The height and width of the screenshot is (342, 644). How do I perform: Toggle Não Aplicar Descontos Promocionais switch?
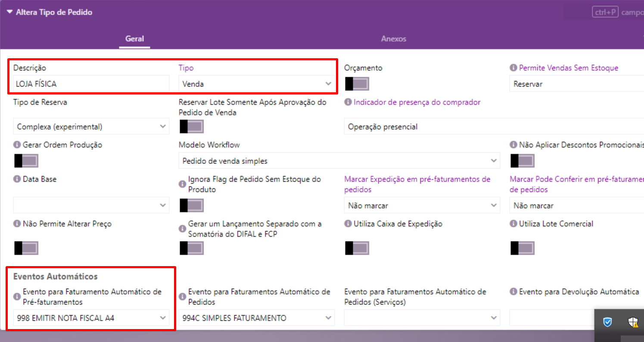point(523,161)
